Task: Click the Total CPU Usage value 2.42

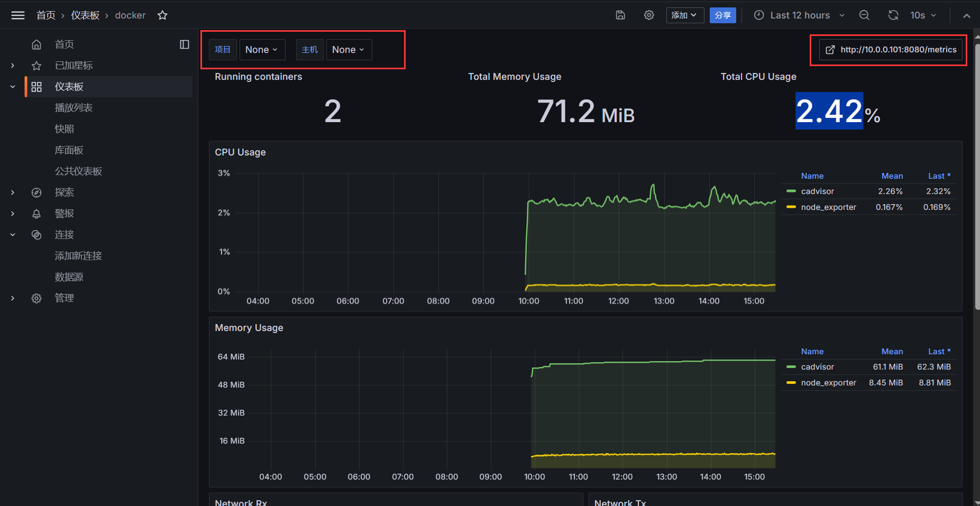Action: (829, 111)
